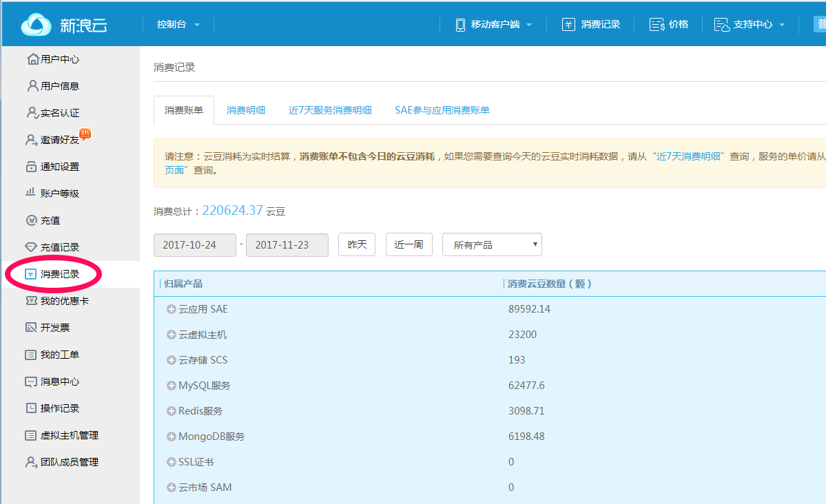Click the value 3098.71
Viewport: 826px width, 504px height.
click(527, 411)
